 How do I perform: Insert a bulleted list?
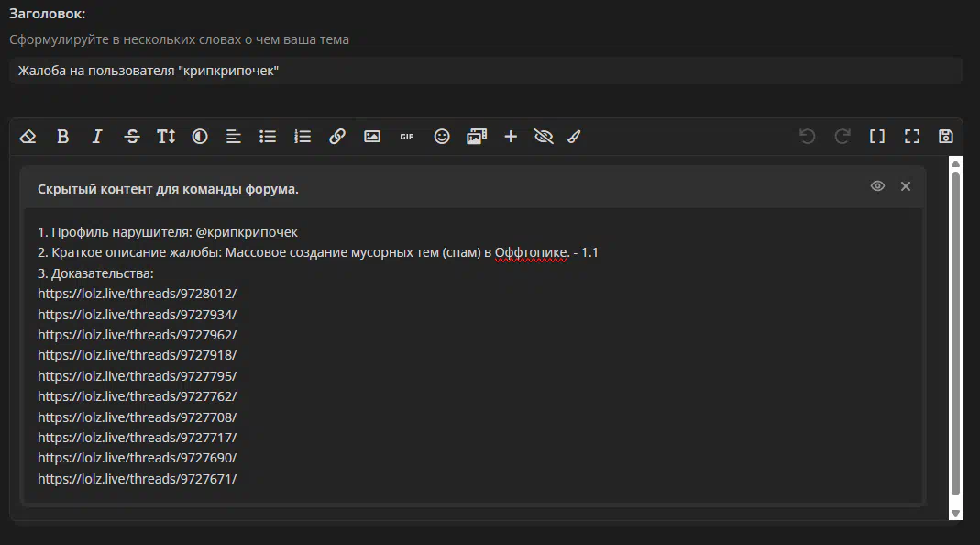click(268, 137)
